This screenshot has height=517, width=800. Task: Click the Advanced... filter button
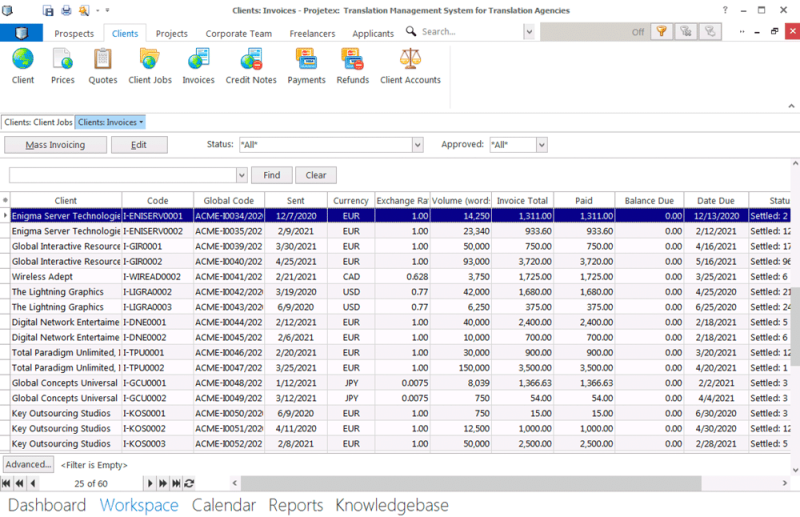27,464
